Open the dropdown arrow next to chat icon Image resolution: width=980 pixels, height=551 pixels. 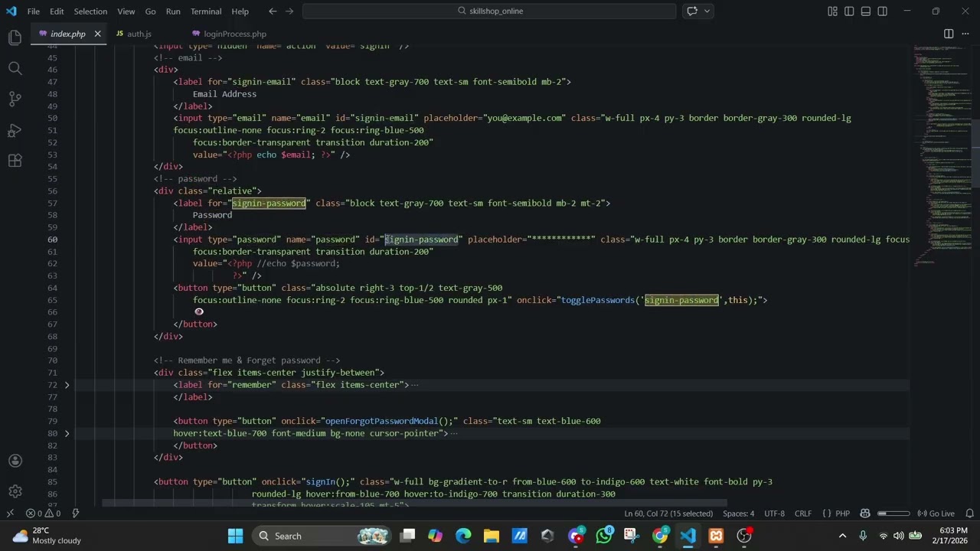pyautogui.click(x=707, y=11)
